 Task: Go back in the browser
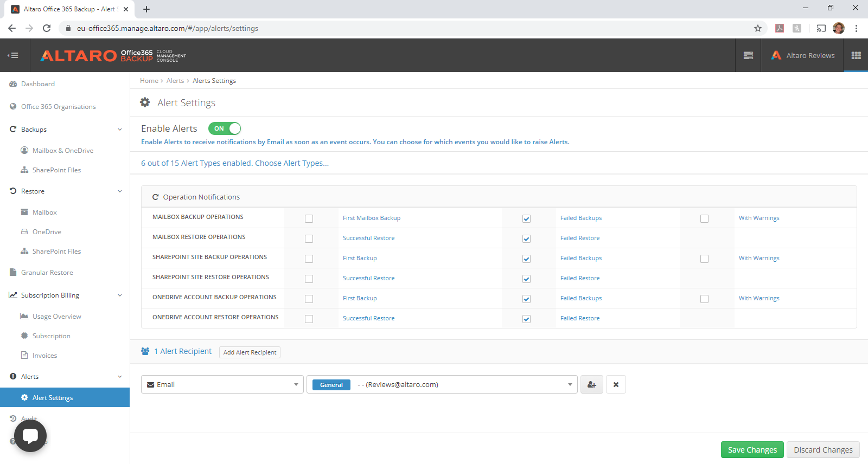click(x=12, y=28)
